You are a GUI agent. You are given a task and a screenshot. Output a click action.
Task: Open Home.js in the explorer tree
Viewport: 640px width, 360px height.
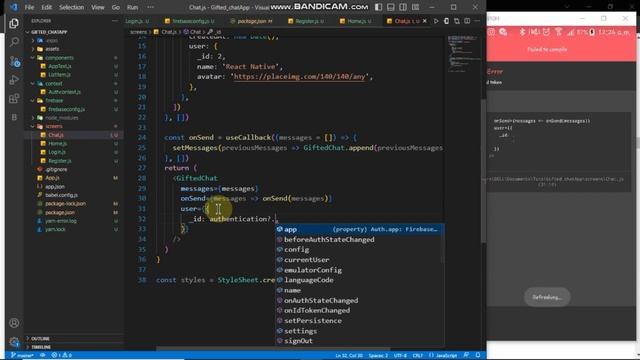[57, 144]
